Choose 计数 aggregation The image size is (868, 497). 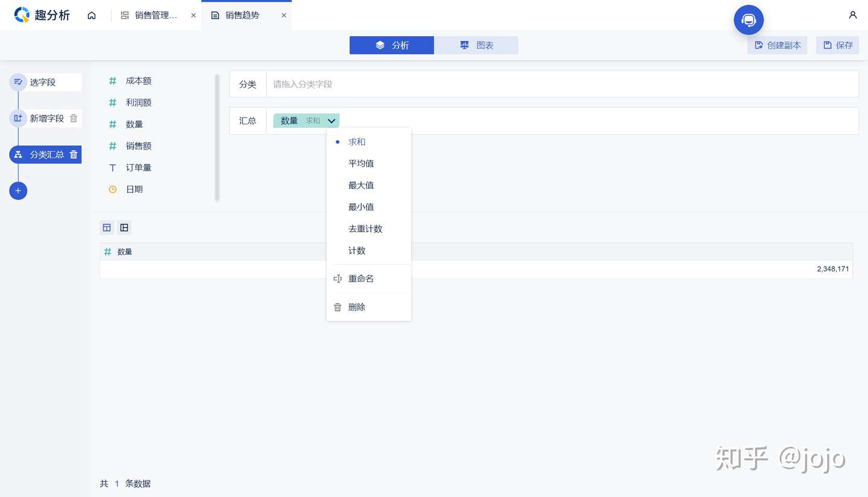369,250
